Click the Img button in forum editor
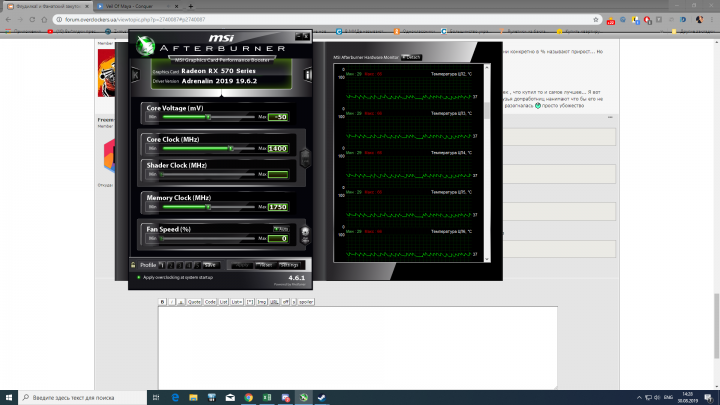 [x=261, y=302]
